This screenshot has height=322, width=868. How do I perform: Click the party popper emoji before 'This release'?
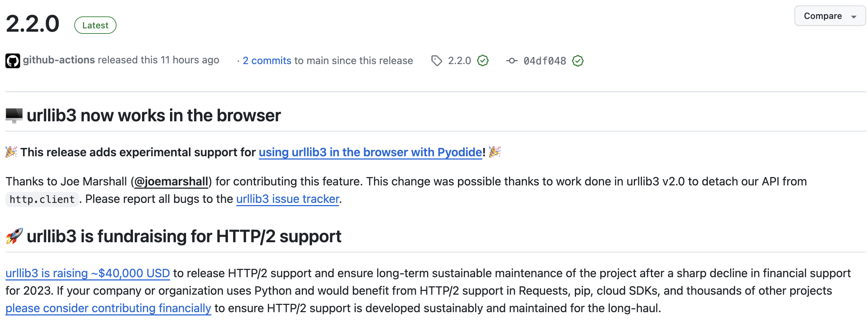pyautogui.click(x=11, y=152)
